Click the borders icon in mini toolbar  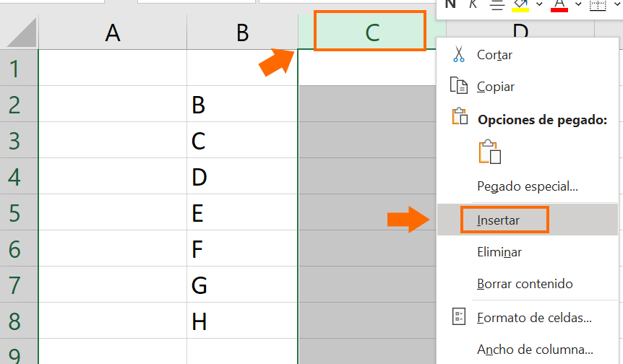598,5
